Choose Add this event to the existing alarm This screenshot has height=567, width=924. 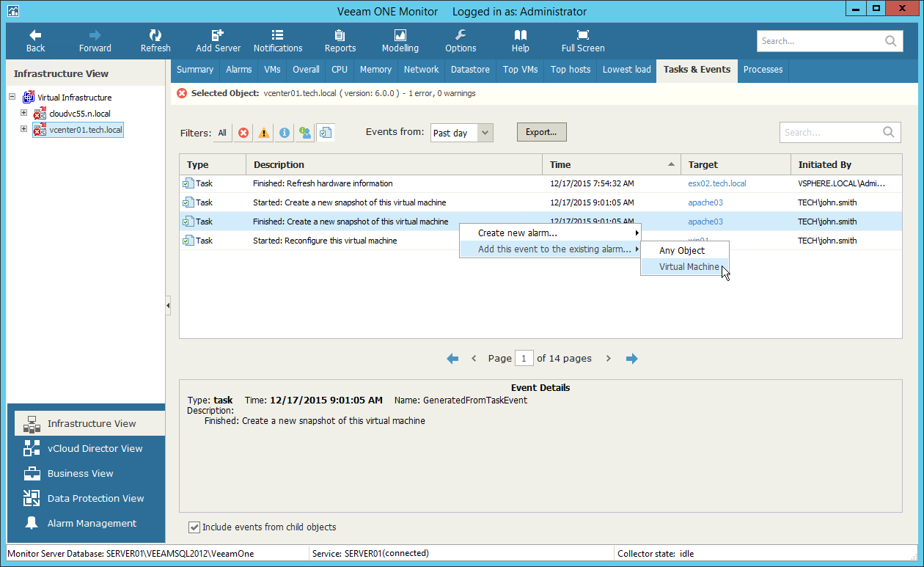[551, 249]
